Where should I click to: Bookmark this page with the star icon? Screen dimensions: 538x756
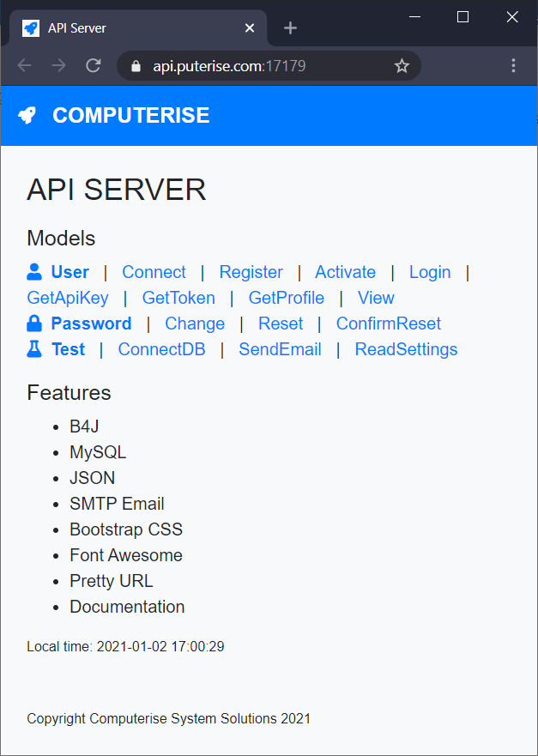click(x=402, y=65)
